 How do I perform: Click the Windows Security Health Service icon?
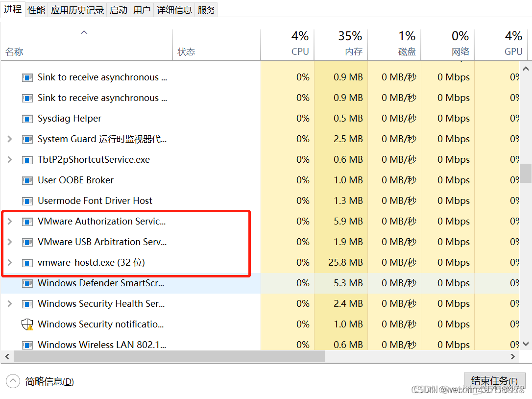[27, 304]
